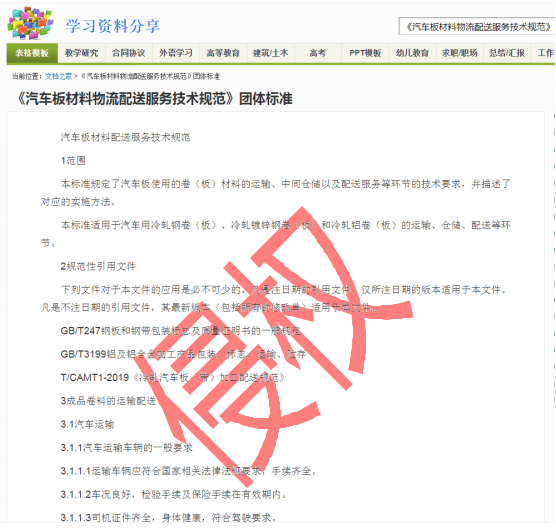The image size is (556, 530).
Task: Click the heading 2规范性引用文件
Action: point(98,266)
